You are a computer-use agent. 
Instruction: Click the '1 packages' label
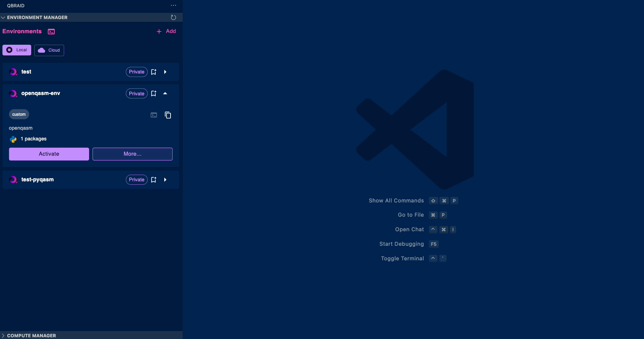34,139
